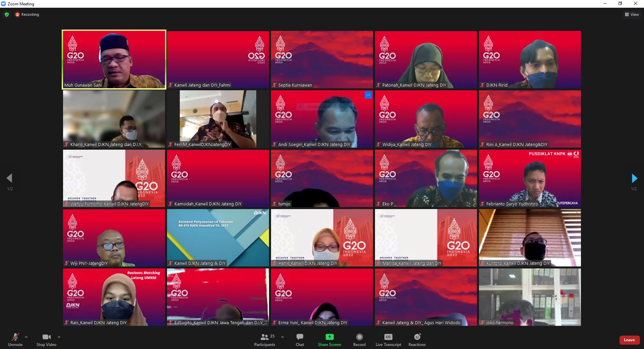Go to next page of participants

pos(634,178)
